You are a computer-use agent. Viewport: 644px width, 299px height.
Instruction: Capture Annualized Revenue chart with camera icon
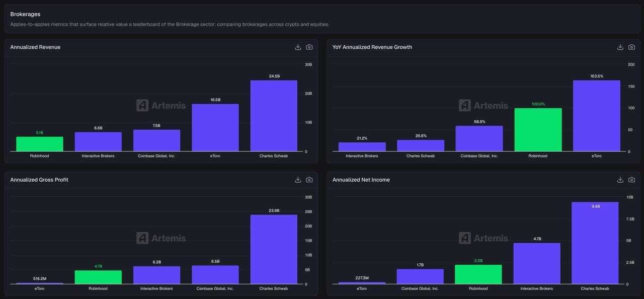click(x=309, y=47)
